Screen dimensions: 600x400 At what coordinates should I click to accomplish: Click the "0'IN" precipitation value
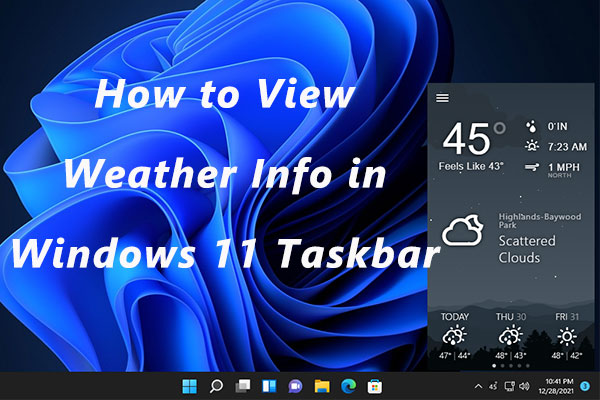[x=557, y=126]
